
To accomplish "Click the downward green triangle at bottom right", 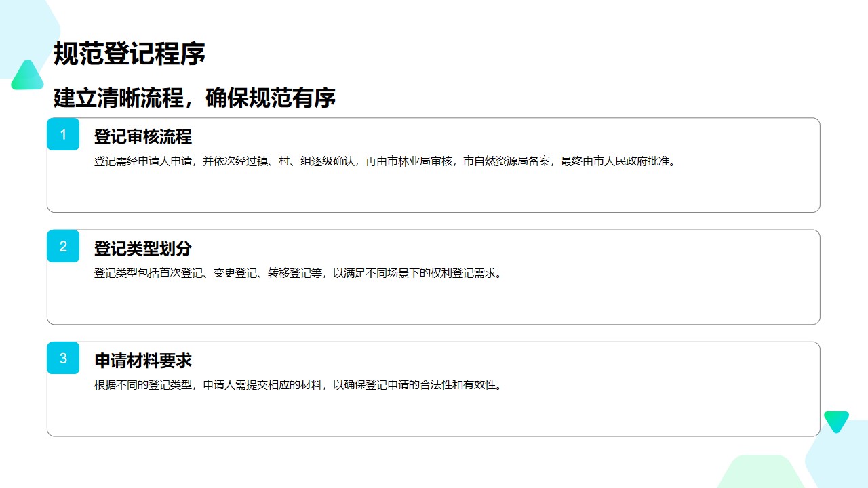I will click(x=836, y=420).
